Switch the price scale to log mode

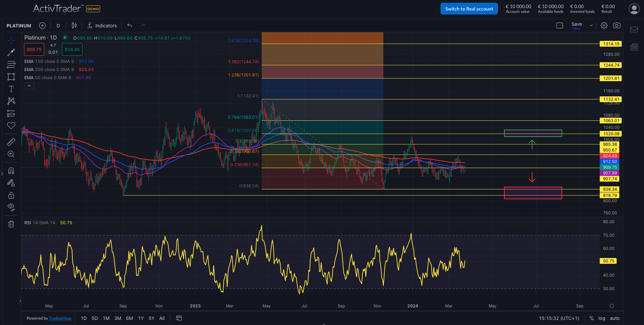[x=602, y=318]
